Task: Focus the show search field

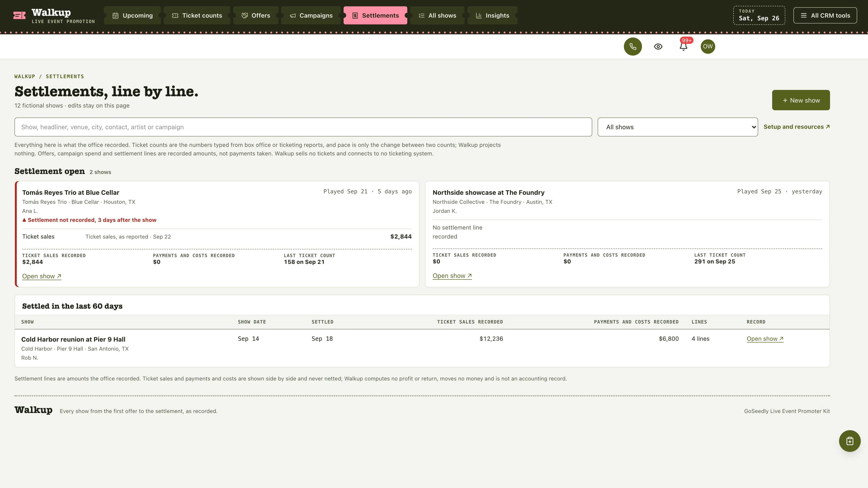Action: click(303, 127)
